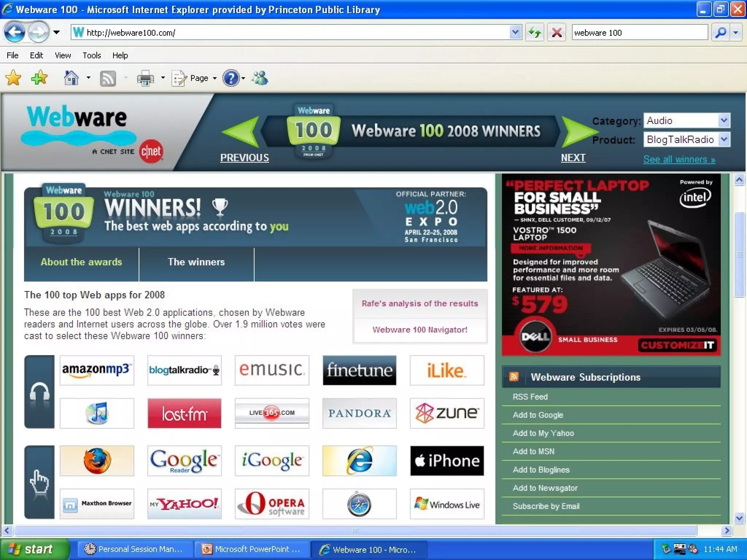Image resolution: width=747 pixels, height=560 pixels.
Task: Open the Product BlogTalkRadio dropdown
Action: (x=724, y=140)
